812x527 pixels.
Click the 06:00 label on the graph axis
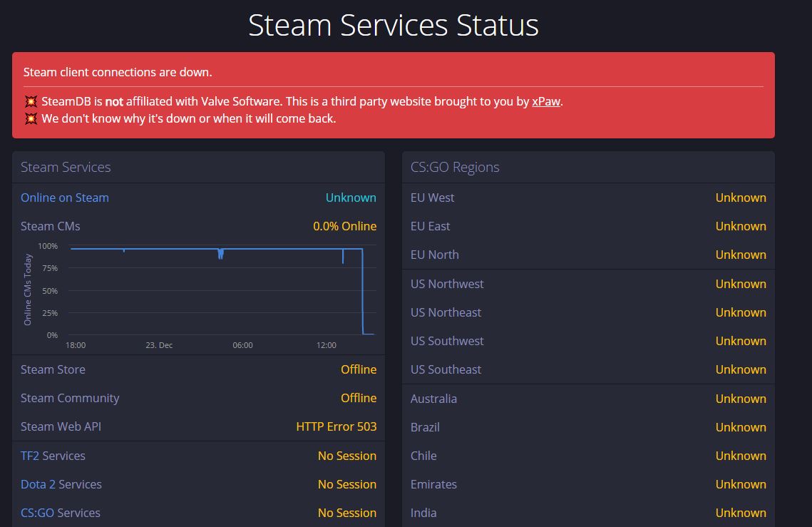tap(242, 345)
